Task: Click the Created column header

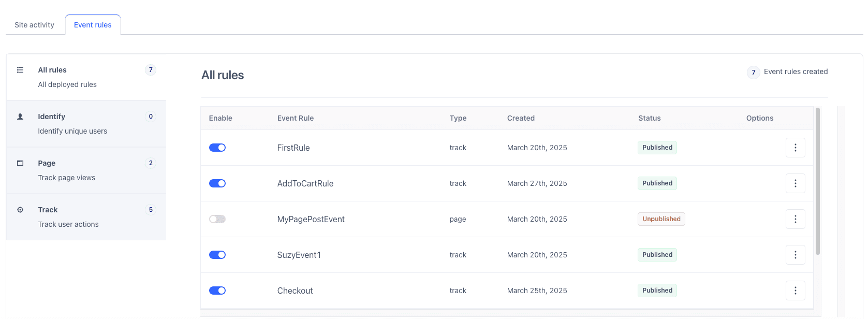Action: pyautogui.click(x=521, y=118)
